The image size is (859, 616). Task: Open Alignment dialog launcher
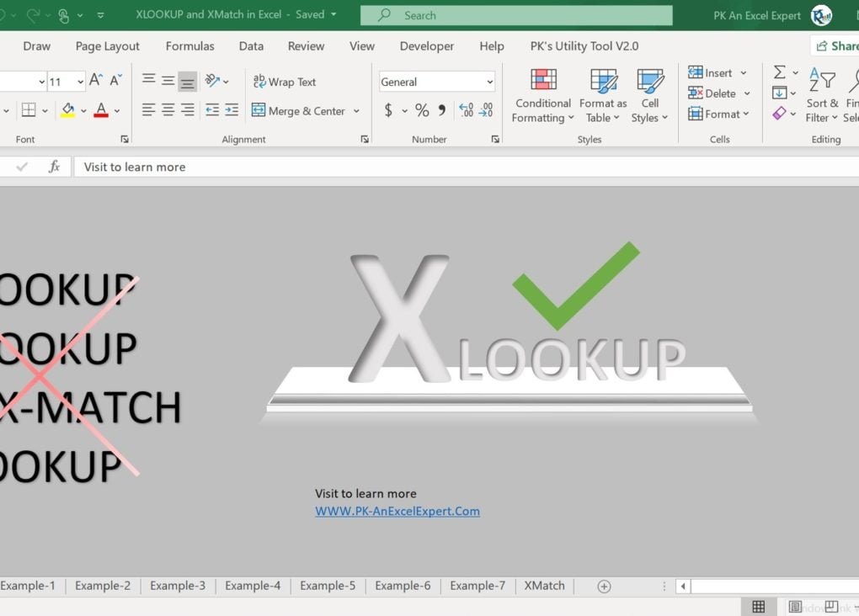tap(365, 139)
